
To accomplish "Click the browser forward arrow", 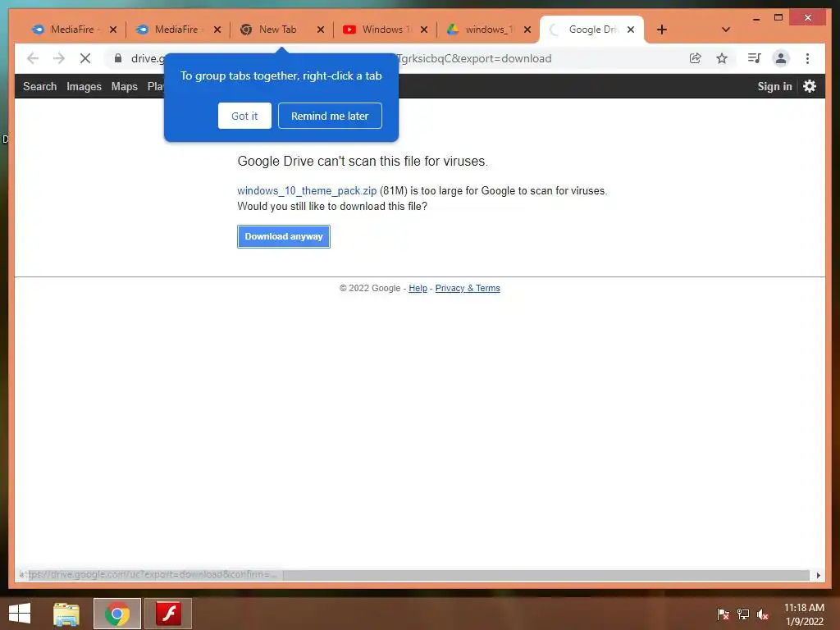I will pos(59,58).
